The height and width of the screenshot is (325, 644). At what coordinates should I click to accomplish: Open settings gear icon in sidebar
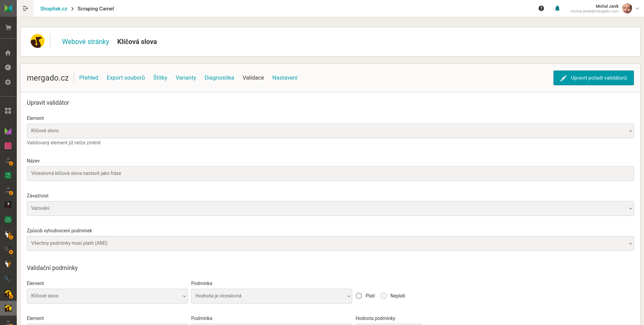8,82
